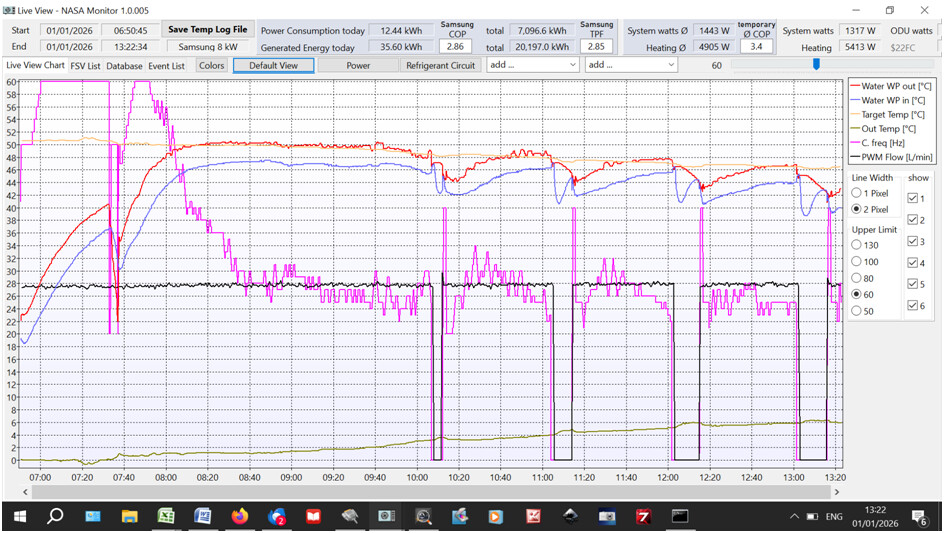Set Upper Limit to 100

click(856, 261)
